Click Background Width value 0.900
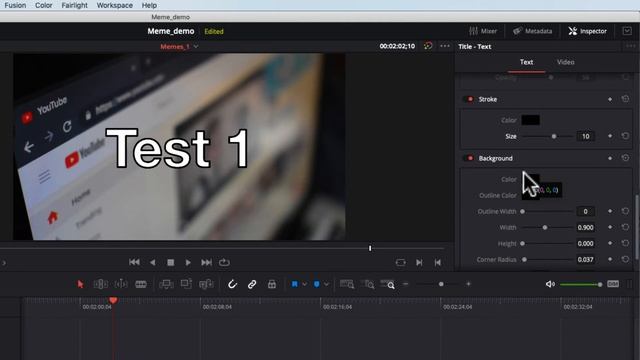640x360 pixels. 585,227
